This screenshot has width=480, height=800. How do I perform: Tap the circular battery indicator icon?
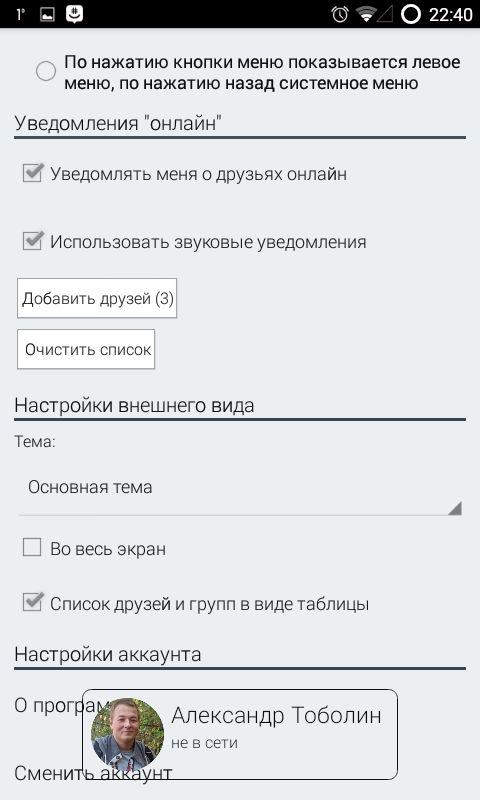[411, 14]
